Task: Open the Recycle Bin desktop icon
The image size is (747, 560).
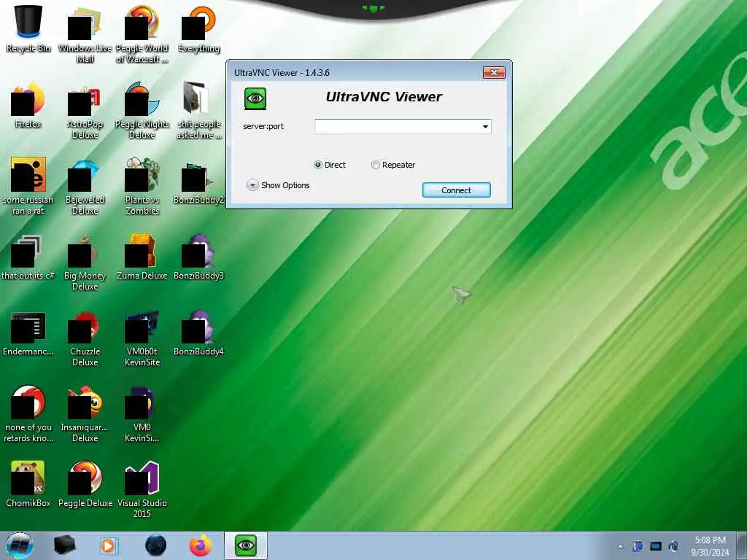Action: (28, 29)
